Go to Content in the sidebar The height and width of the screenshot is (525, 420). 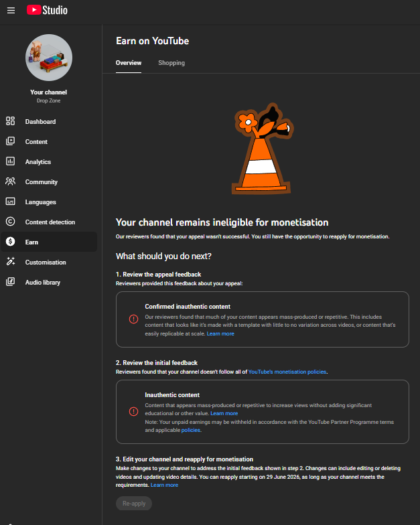(x=49, y=141)
